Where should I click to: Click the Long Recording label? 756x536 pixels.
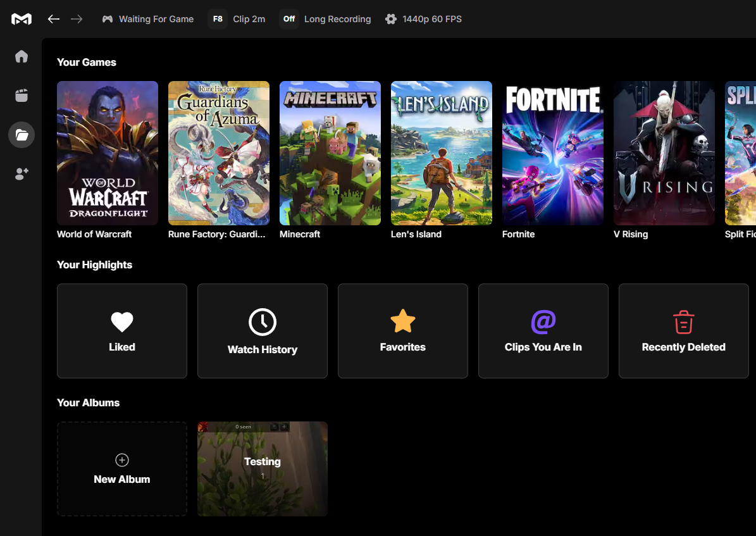point(337,19)
